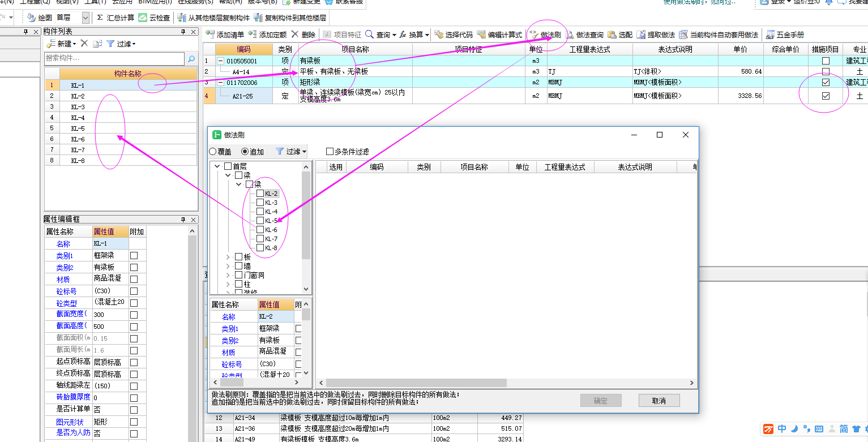Collapse row 010505001 with minus box
The image size is (868, 442).
221,61
